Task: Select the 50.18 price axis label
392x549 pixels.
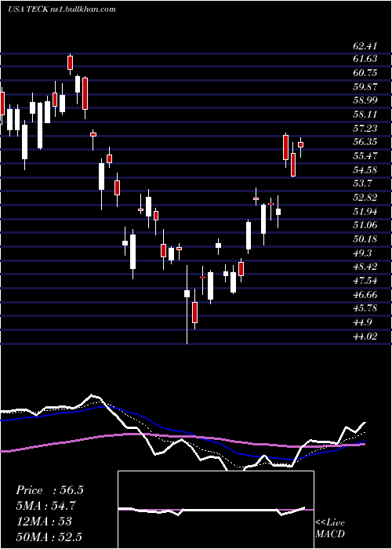Action: 365,239
